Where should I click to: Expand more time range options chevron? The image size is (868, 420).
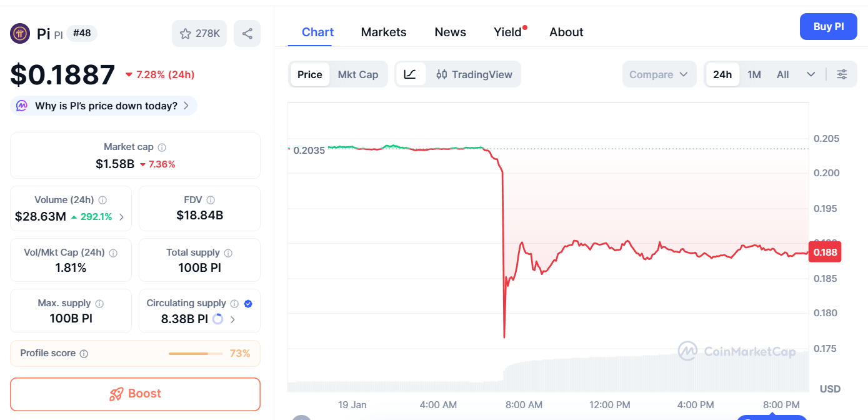[x=811, y=74]
